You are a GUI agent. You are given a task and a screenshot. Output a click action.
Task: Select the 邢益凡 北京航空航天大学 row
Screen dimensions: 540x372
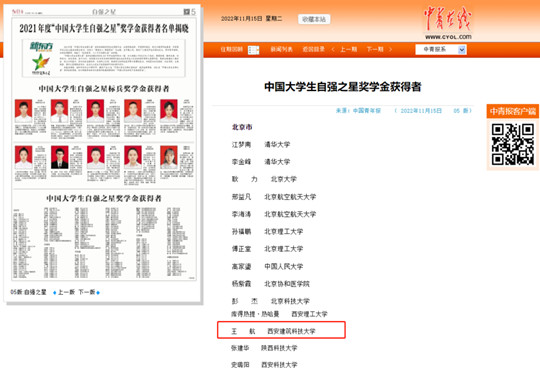coord(274,197)
